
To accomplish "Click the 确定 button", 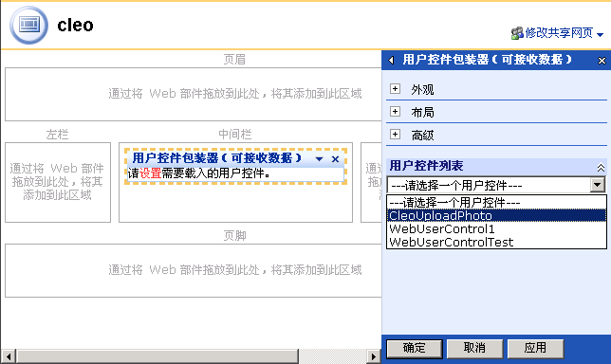I will (415, 348).
